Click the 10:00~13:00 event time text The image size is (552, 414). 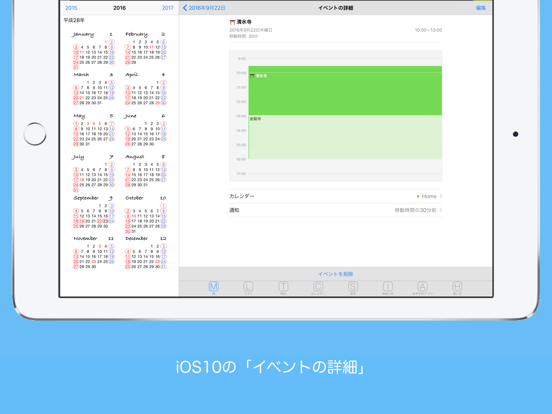pyautogui.click(x=428, y=30)
